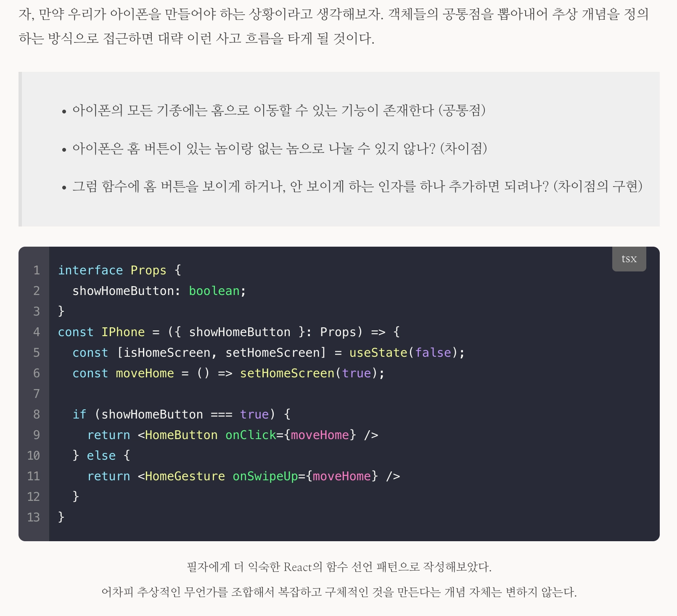Click the tsx language badge on code block
This screenshot has height=616, width=677.
click(x=629, y=259)
